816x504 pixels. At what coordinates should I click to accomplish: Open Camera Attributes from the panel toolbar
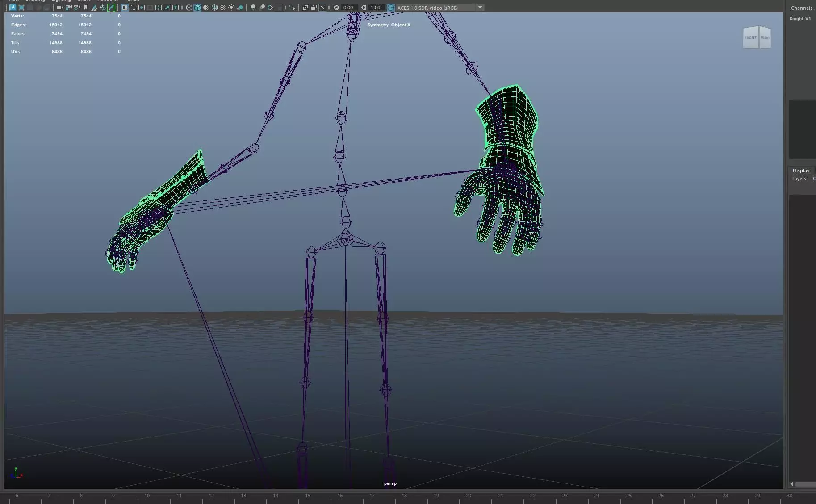[77, 8]
